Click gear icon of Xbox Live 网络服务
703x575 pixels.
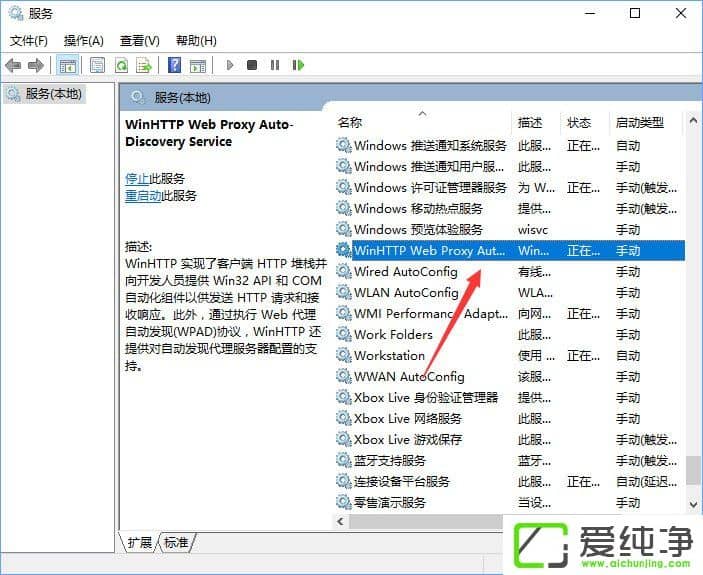[x=344, y=418]
